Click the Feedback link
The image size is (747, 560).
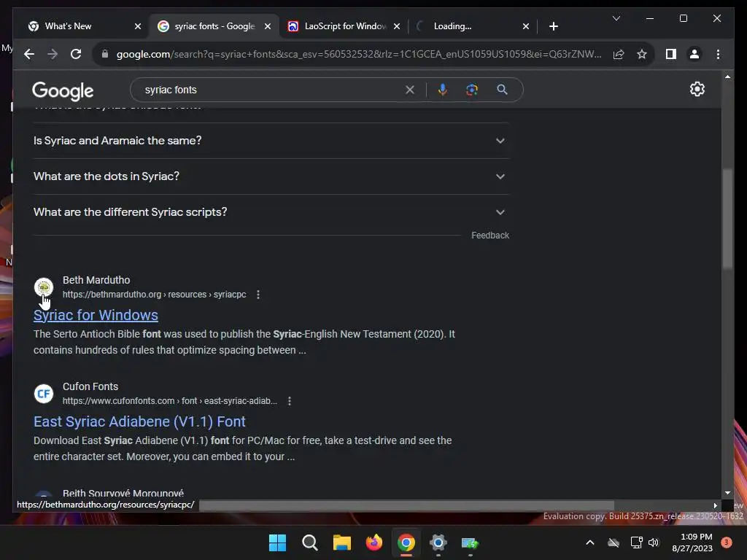490,236
